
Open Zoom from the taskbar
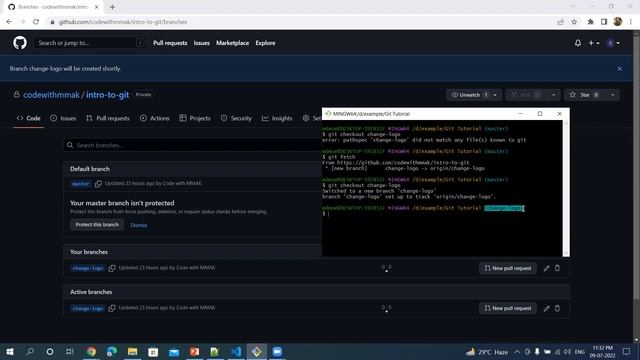point(277,351)
